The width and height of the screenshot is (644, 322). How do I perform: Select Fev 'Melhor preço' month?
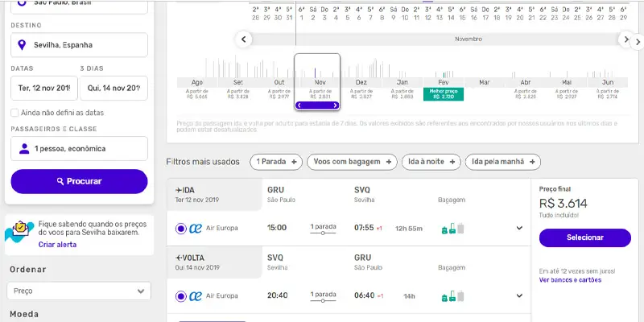click(444, 89)
